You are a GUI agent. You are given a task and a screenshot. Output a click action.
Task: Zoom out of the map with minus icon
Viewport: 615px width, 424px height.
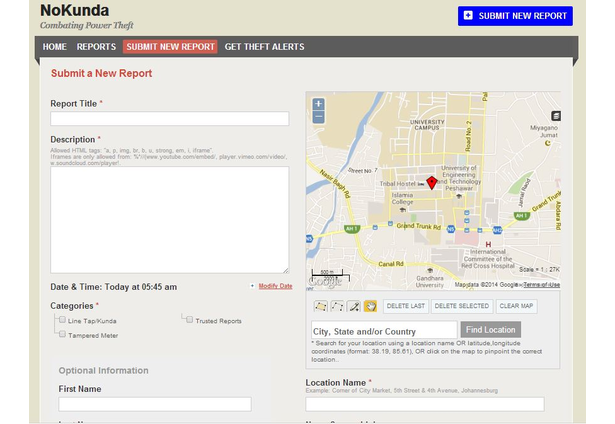318,117
